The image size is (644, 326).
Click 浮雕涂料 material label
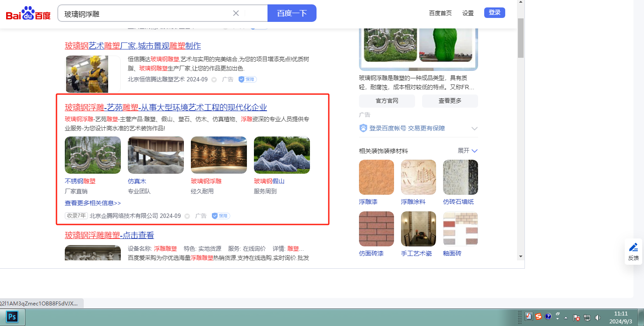[413, 202]
